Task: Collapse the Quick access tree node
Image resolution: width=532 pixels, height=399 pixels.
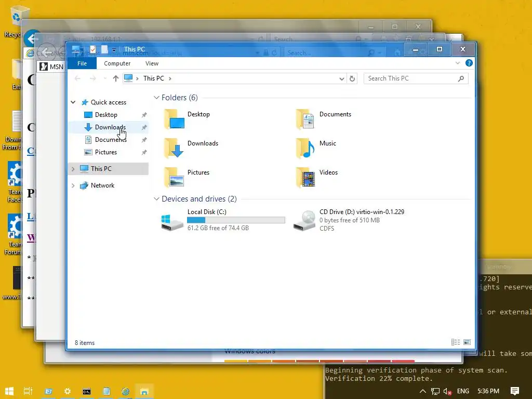Action: point(73,102)
